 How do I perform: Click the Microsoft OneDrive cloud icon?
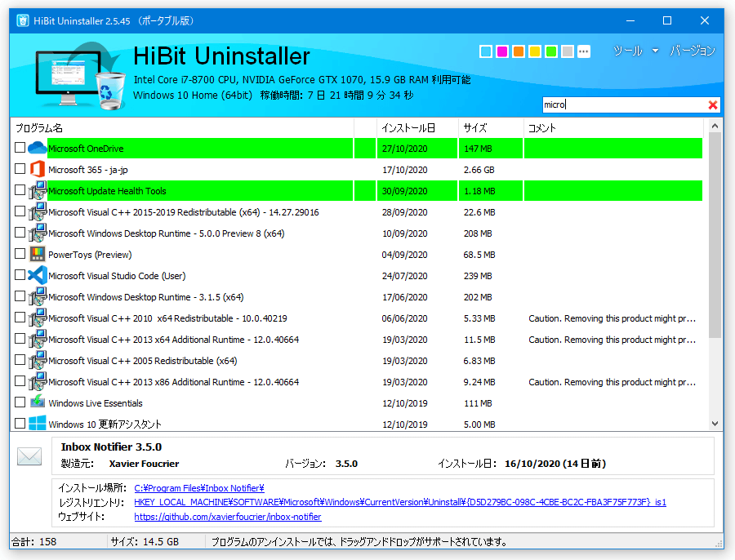coord(37,148)
